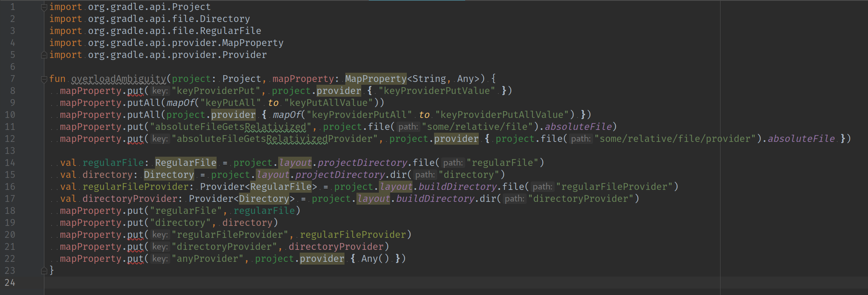Click the highlighted provider call on line 22
The image size is (868, 295).
(x=322, y=259)
